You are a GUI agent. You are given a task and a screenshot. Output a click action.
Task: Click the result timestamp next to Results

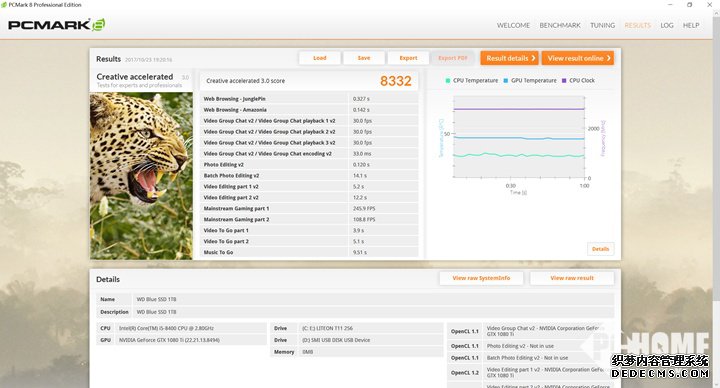click(x=148, y=60)
